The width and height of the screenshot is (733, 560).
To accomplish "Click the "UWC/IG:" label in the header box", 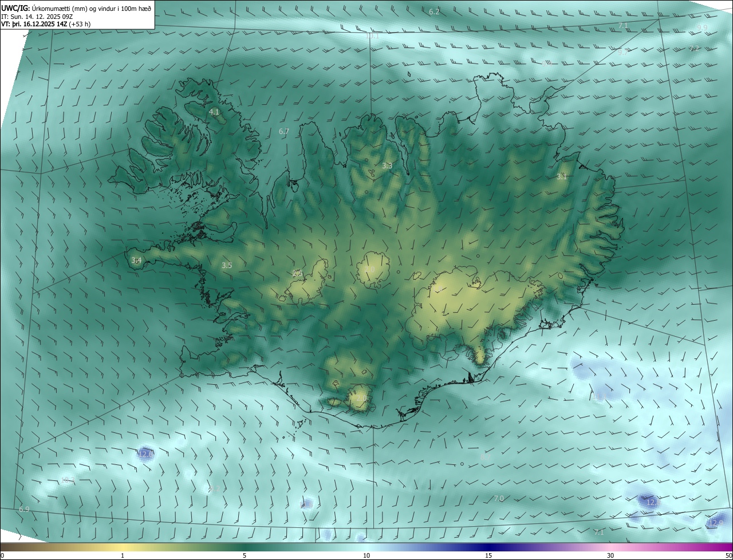I will coord(16,7).
